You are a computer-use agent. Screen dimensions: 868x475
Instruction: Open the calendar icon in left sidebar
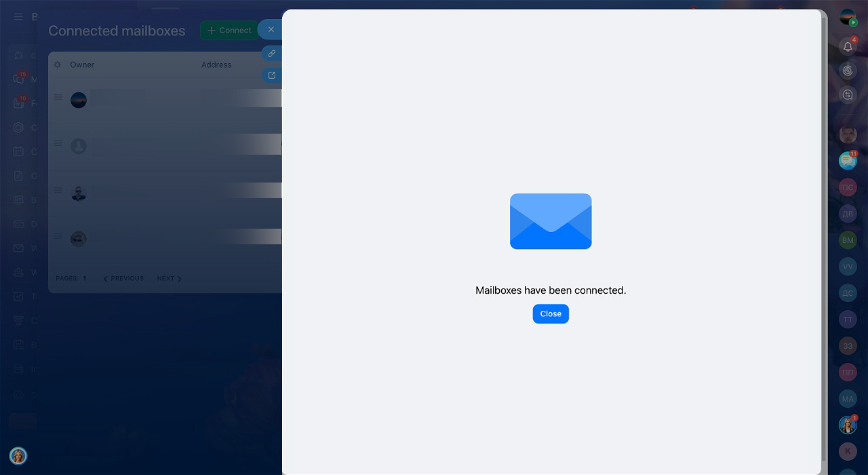click(x=18, y=152)
